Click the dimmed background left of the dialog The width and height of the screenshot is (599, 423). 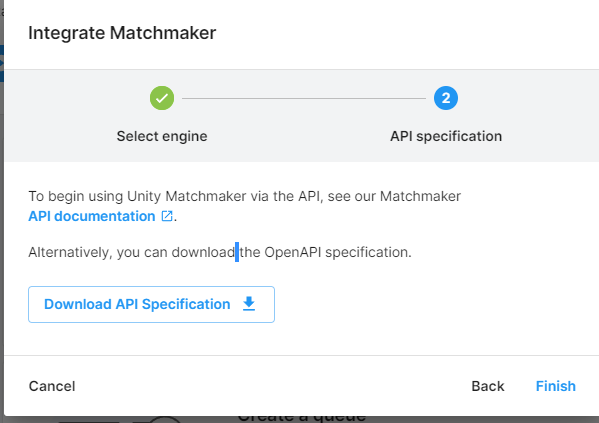click(x=2, y=229)
